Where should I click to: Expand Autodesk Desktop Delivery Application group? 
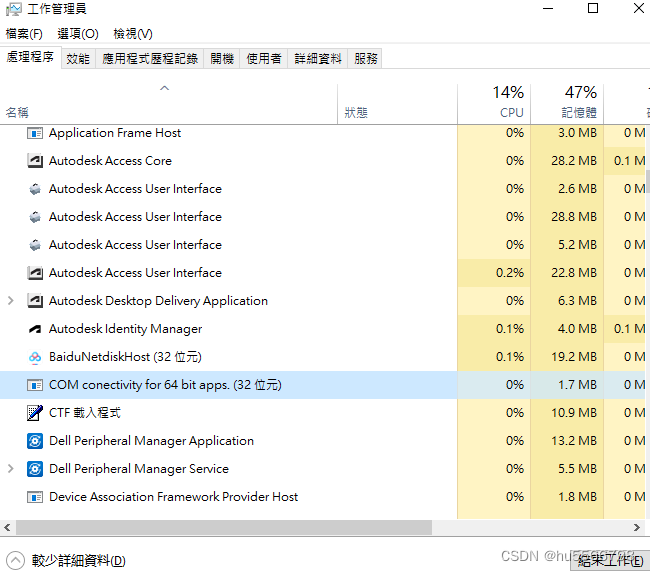(x=11, y=301)
